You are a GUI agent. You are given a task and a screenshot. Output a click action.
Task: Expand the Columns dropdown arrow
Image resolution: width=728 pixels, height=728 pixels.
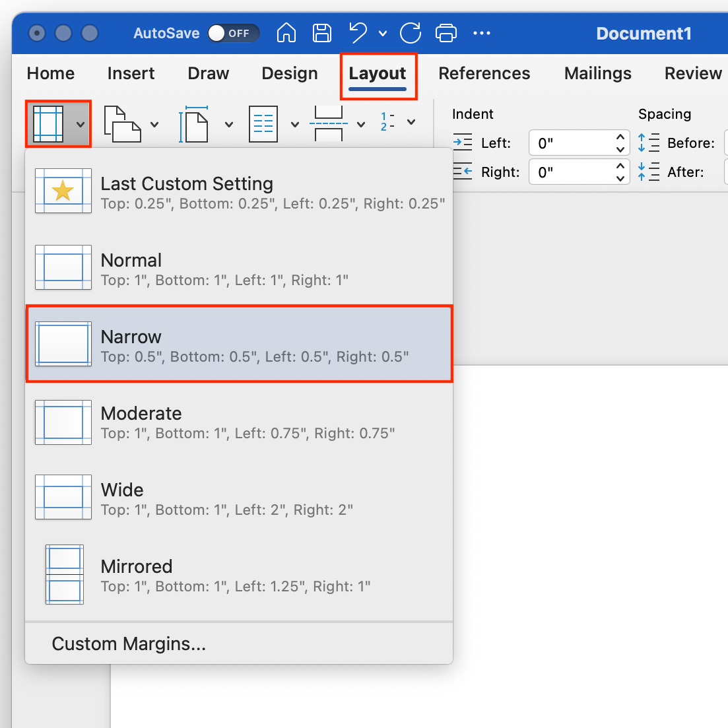(x=295, y=124)
